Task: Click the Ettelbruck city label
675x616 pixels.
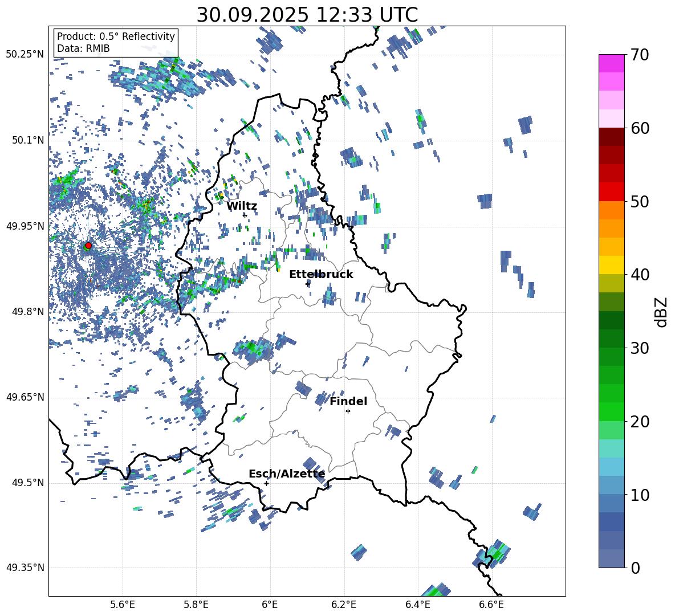Action: coord(321,275)
